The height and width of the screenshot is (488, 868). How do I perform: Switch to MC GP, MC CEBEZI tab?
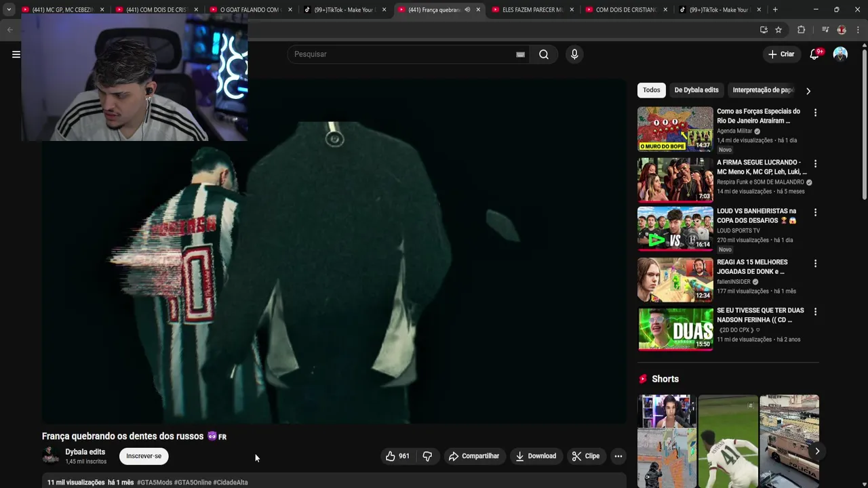pyautogui.click(x=61, y=9)
